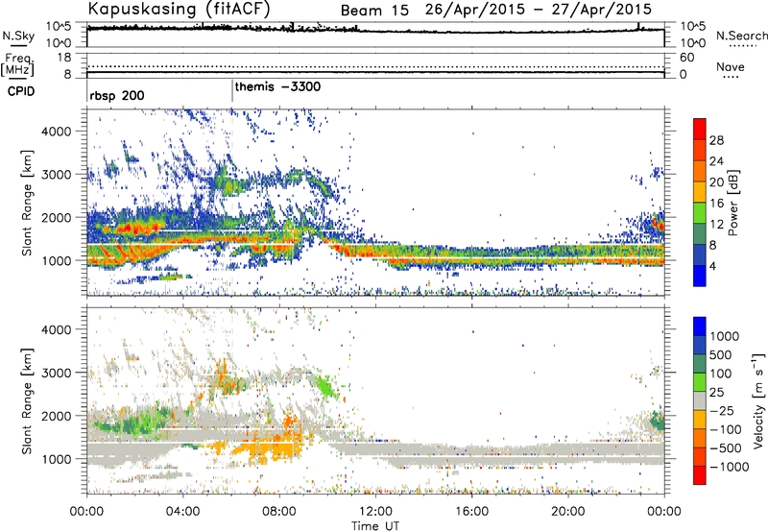
Task: Select the 'Beam 15' label in header
Action: coord(374,11)
